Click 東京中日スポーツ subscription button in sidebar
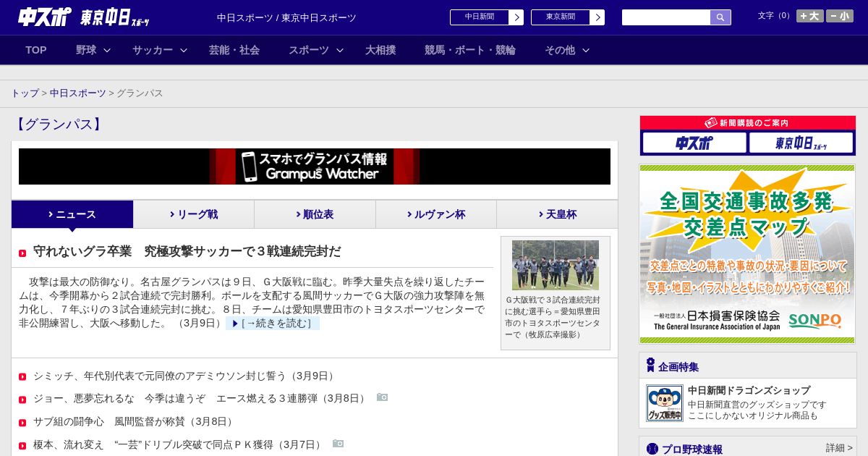Image resolution: width=868 pixels, height=456 pixels. pyautogui.click(x=801, y=143)
